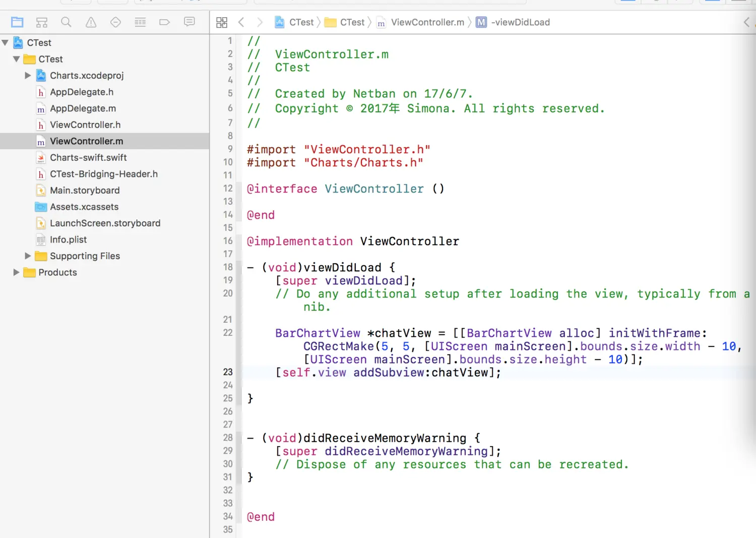Expand the Products folder

[16, 272]
